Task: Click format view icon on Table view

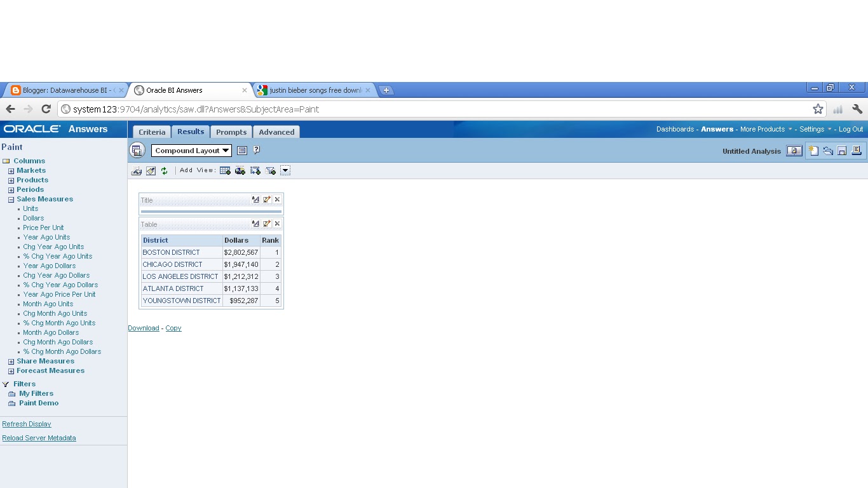Action: tap(255, 224)
